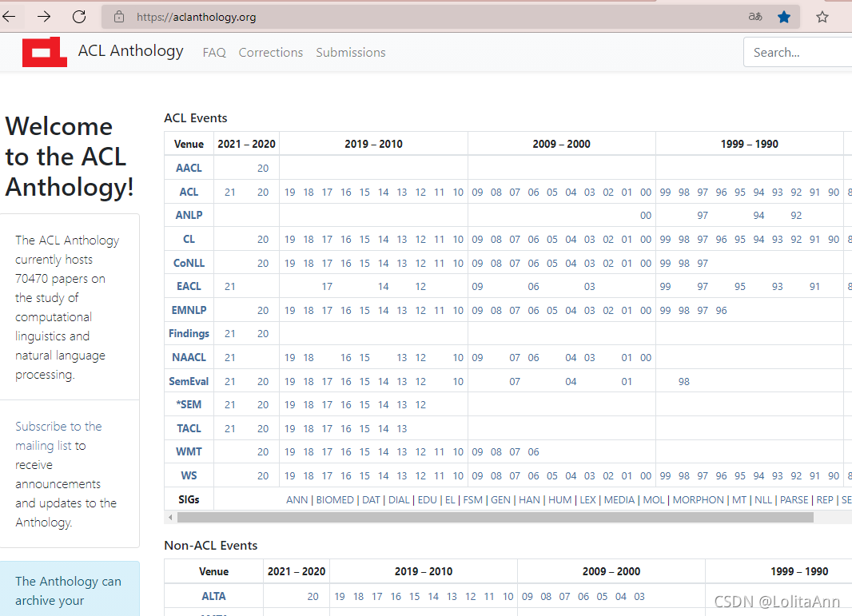Click the browser forward arrow
This screenshot has width=852, height=616.
[44, 17]
